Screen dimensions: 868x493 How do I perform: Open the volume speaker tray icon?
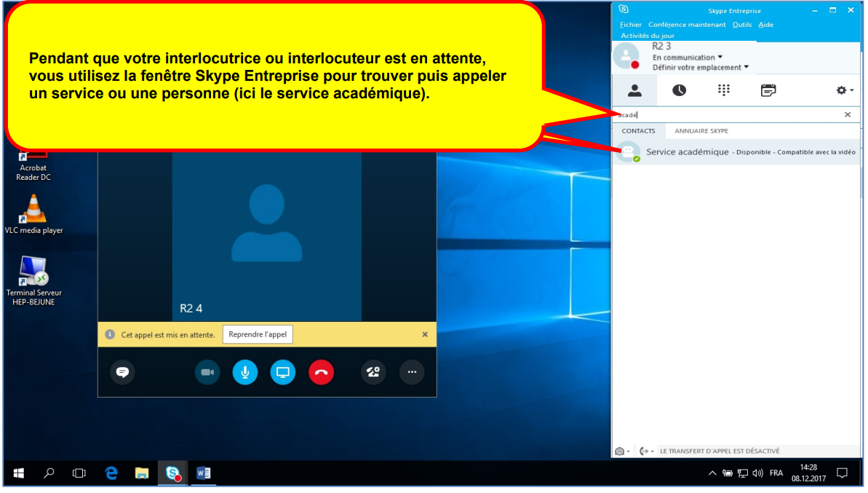click(758, 473)
